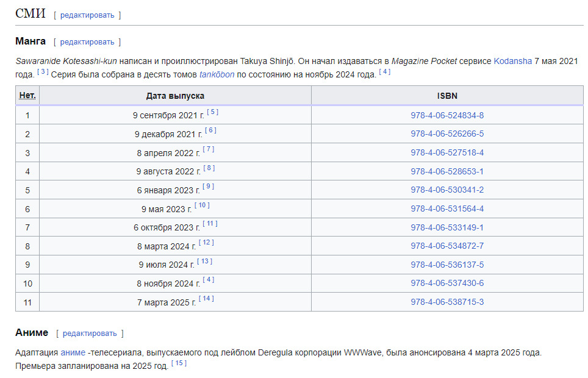Viewport: 588px width, 378px height.
Task: Open footnote 5 beside 9 сентября 2021
Action: pyautogui.click(x=212, y=112)
